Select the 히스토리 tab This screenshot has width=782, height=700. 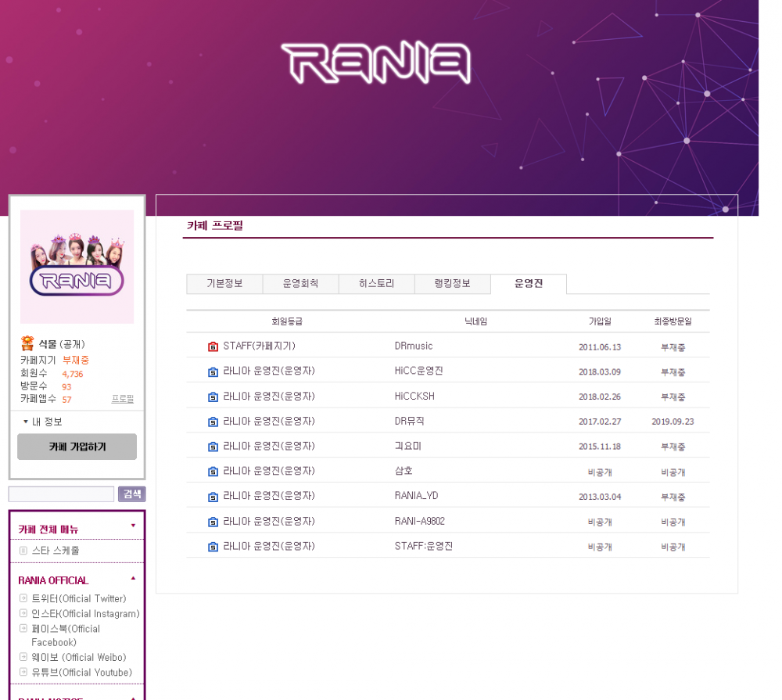[x=377, y=283]
